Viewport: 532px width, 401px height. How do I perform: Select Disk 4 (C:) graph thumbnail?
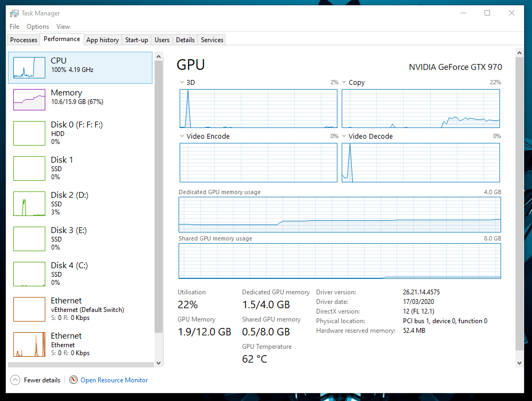(29, 274)
